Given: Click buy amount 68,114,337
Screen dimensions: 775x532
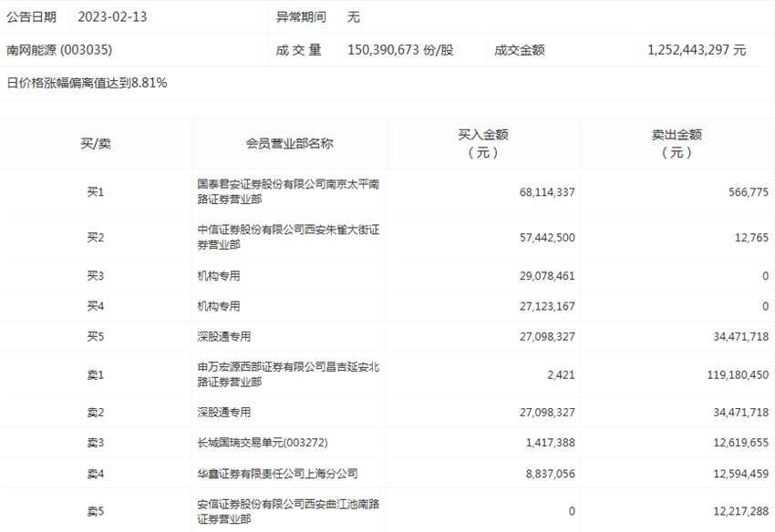Looking at the screenshot, I should [x=547, y=192].
